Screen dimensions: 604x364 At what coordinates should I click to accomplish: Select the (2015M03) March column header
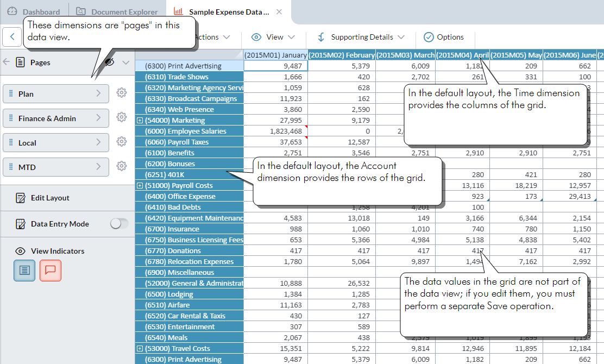coord(405,55)
